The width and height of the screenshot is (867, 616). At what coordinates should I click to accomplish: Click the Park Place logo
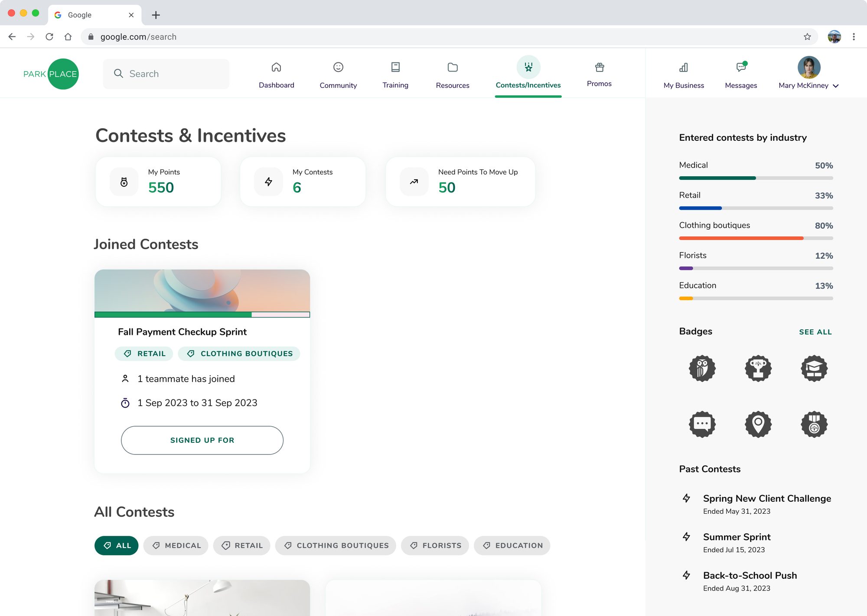(x=51, y=74)
